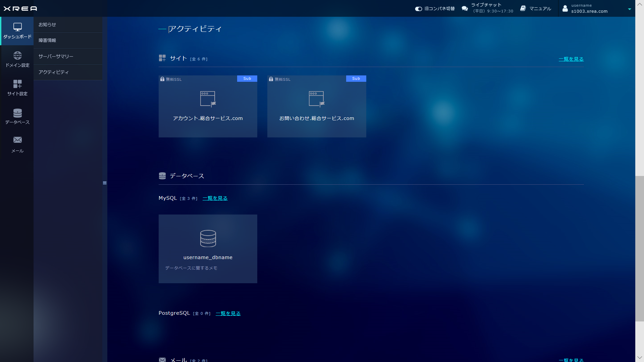Open MySQL 一覧を見る list link

click(x=215, y=198)
